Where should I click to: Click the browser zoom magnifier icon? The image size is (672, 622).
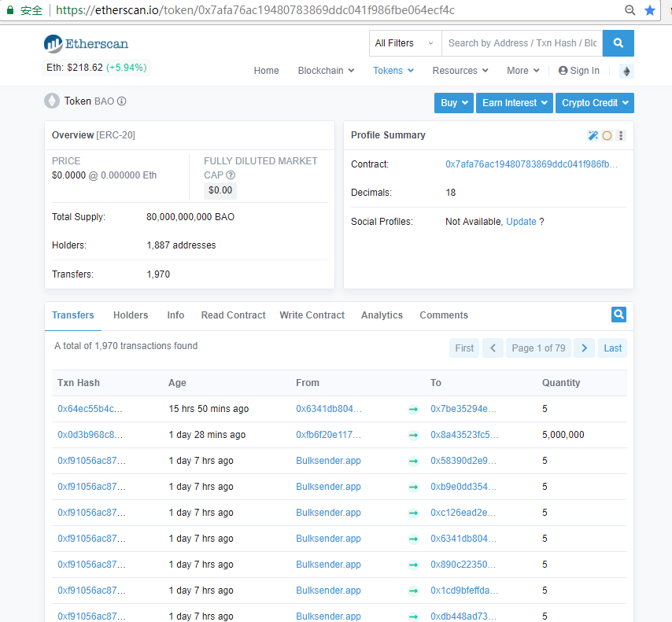(x=630, y=10)
